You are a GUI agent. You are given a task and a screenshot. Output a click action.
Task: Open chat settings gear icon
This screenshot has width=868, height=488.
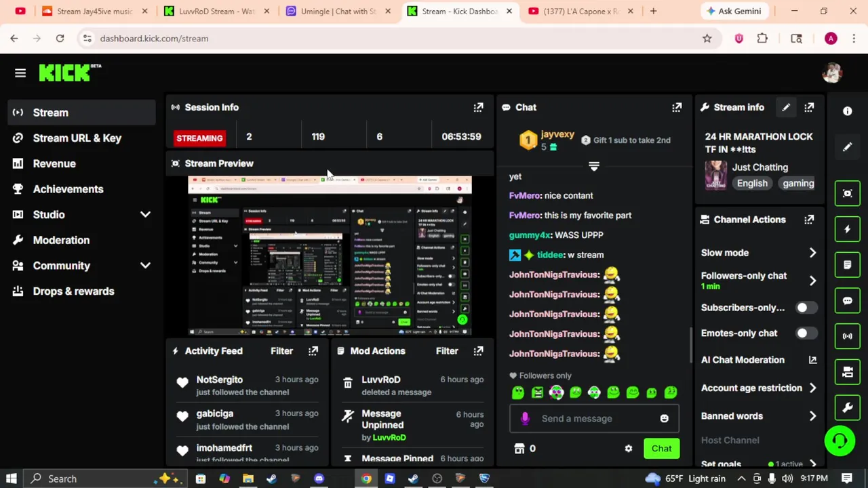pos(629,449)
